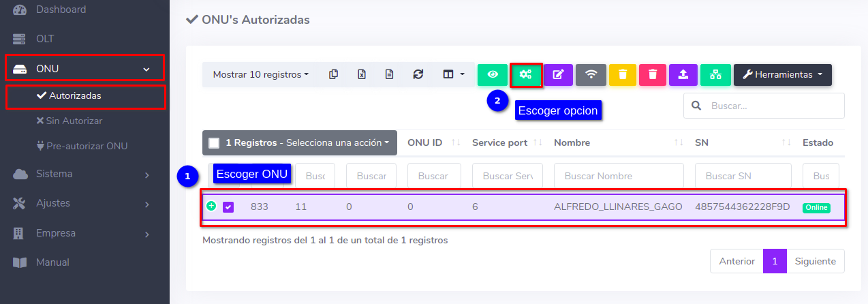868x304 pixels.
Task: Click the green network topology button
Action: [715, 74]
